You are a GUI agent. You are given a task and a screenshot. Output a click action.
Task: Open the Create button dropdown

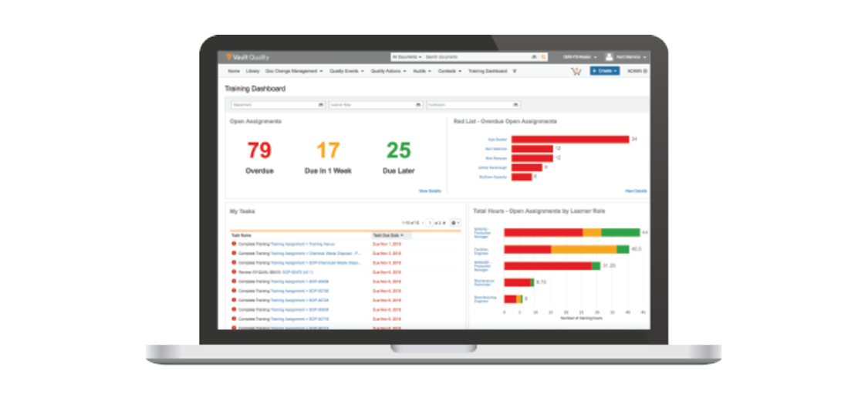(x=605, y=71)
